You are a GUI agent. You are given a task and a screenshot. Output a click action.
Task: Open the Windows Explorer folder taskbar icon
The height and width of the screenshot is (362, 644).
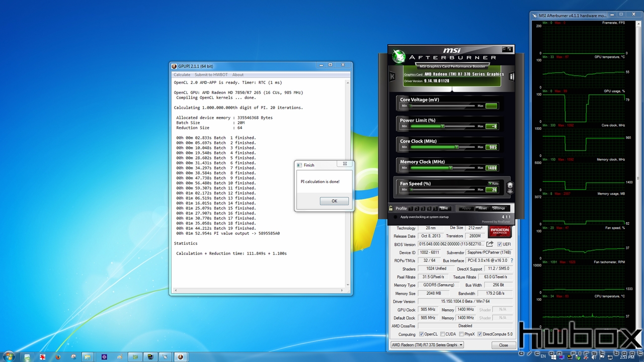[x=89, y=357]
